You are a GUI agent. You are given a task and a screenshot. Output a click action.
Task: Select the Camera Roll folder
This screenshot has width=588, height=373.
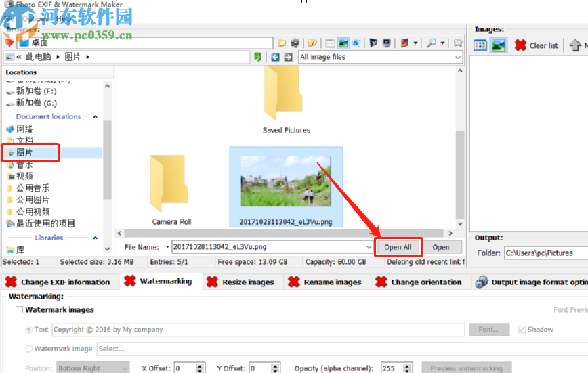click(171, 190)
